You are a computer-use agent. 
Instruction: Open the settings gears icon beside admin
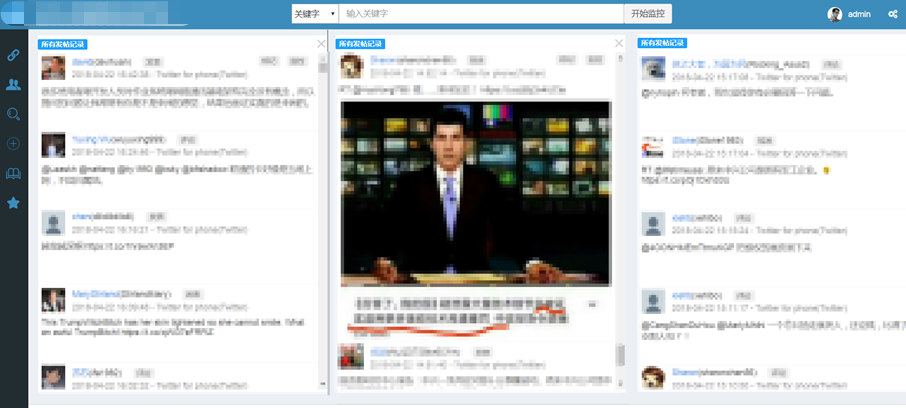coord(893,14)
